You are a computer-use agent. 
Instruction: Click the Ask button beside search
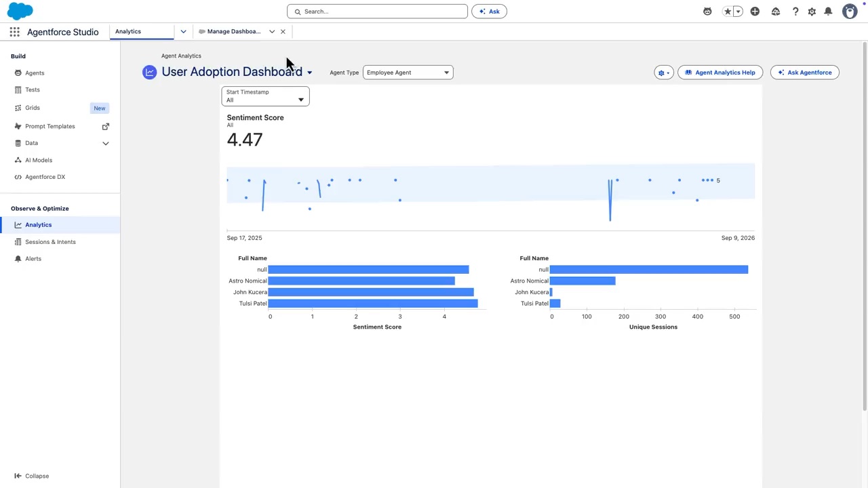tap(489, 12)
